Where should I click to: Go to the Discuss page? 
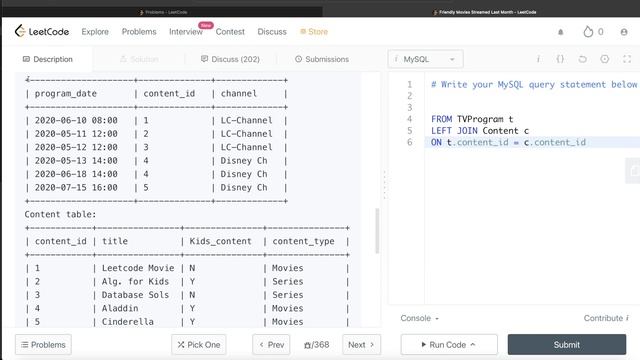click(272, 32)
